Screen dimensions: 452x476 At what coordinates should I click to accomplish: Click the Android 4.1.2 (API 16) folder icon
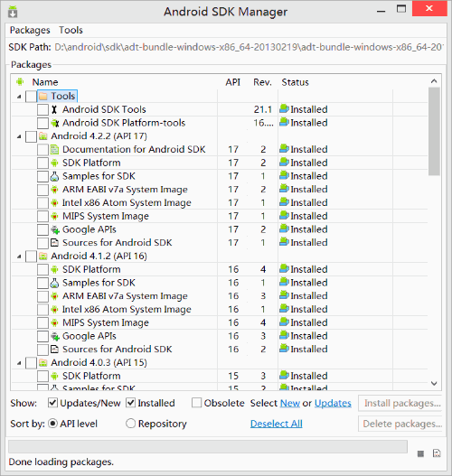43,257
